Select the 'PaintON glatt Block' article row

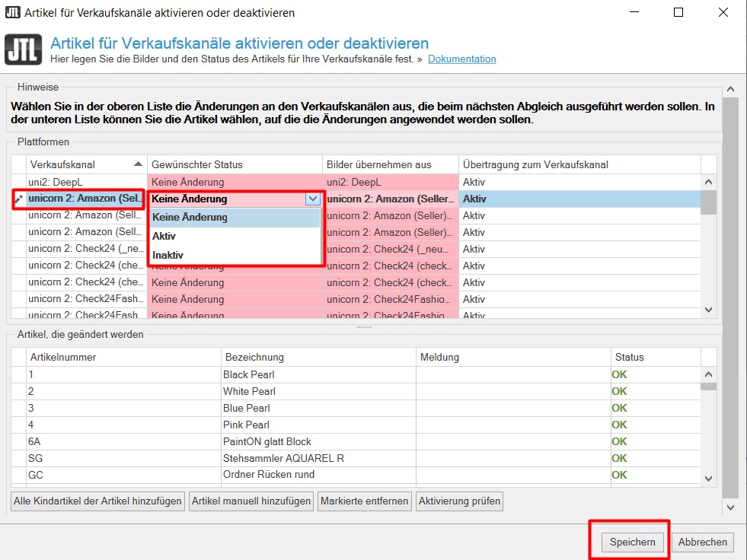click(x=356, y=441)
